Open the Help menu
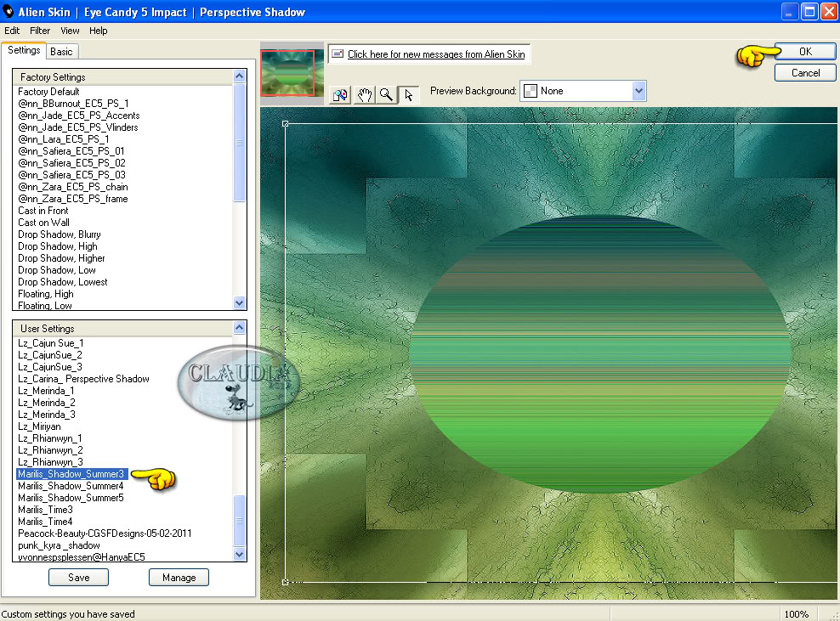This screenshot has height=621, width=840. point(98,31)
